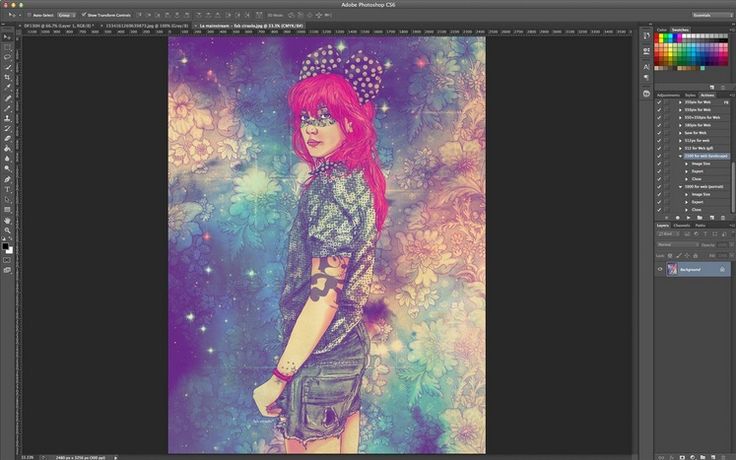Create new adjustment layer from Layers panel
The height and width of the screenshot is (460, 736).
click(x=692, y=456)
